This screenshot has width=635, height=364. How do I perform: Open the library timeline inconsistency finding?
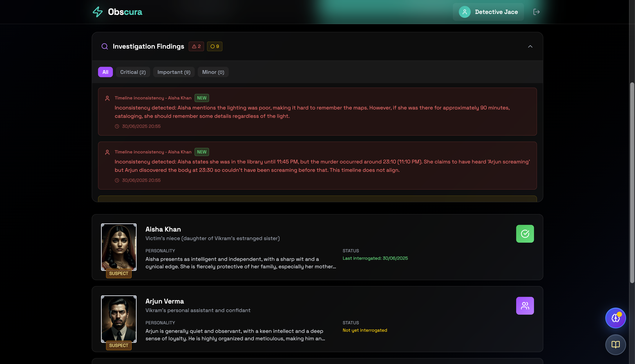317,165
